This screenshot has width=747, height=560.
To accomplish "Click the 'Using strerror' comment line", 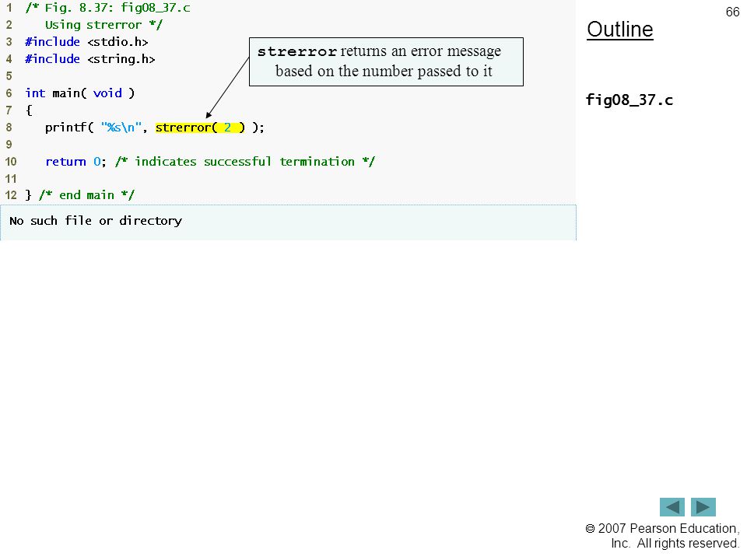I will (x=103, y=25).
